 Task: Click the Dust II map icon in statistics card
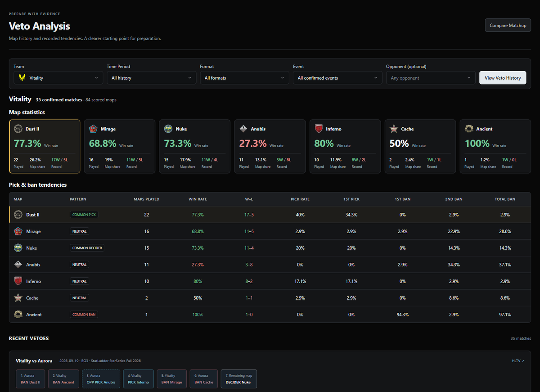click(18, 129)
